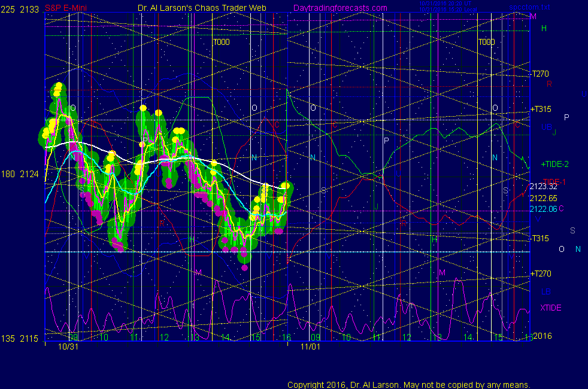Click the 'UB' upper band label

tap(546, 127)
